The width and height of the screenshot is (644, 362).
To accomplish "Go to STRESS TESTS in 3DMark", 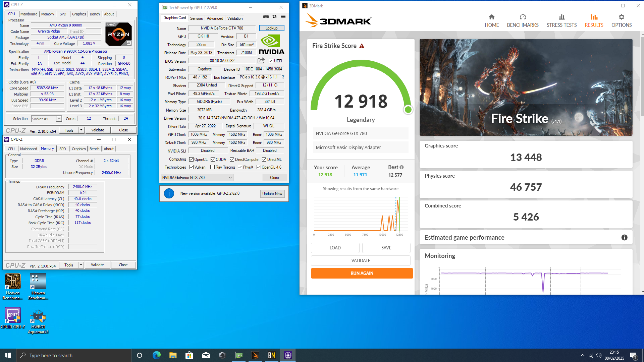I will point(561,21).
